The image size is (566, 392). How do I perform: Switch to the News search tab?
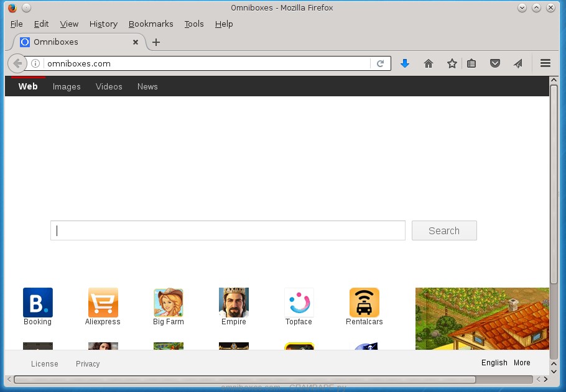[147, 86]
